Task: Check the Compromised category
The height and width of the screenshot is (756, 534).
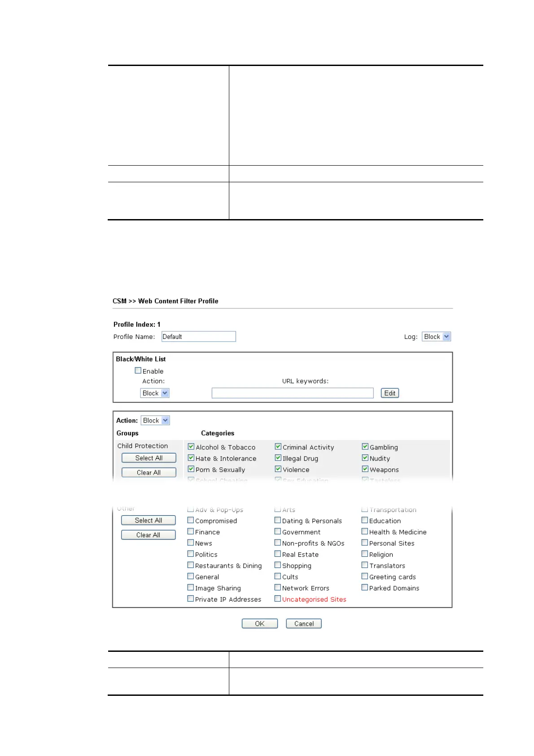Action: 191,520
